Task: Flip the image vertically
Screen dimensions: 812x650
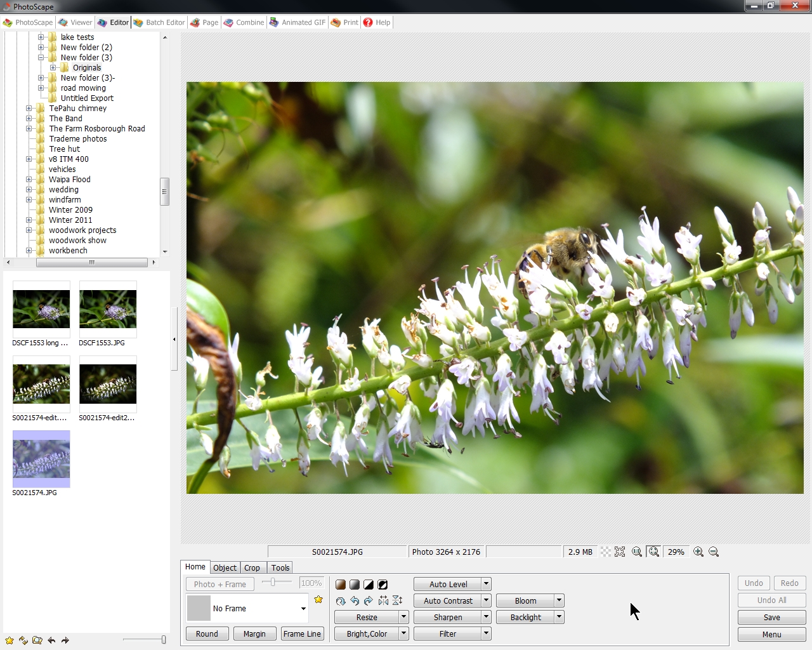Action: coord(397,600)
